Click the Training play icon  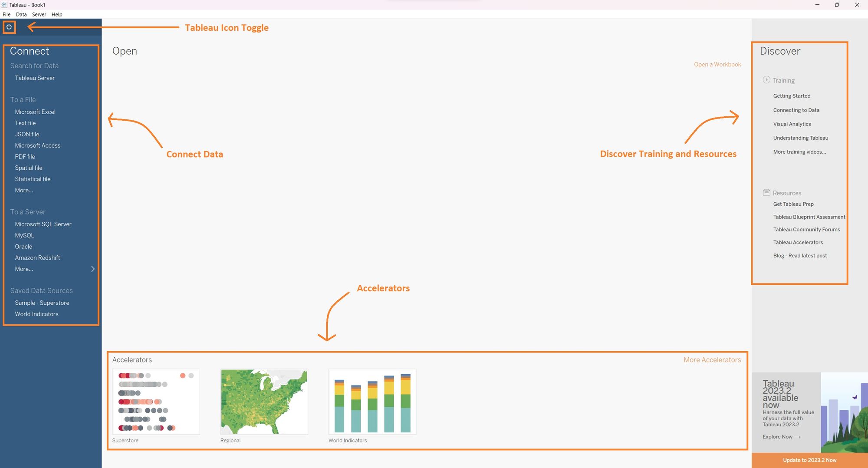click(766, 80)
